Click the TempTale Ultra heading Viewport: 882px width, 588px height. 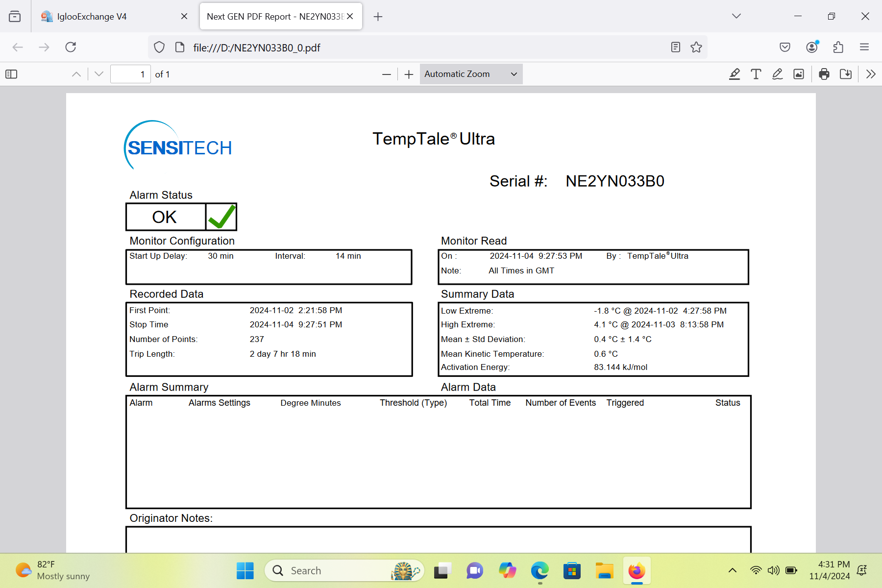click(x=434, y=139)
